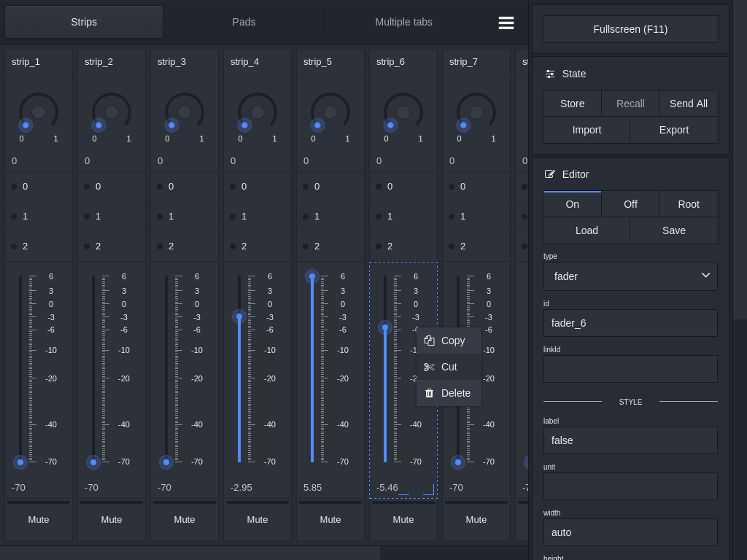The height and width of the screenshot is (560, 747).
Task: Click the trash Delete icon
Action: tap(429, 393)
